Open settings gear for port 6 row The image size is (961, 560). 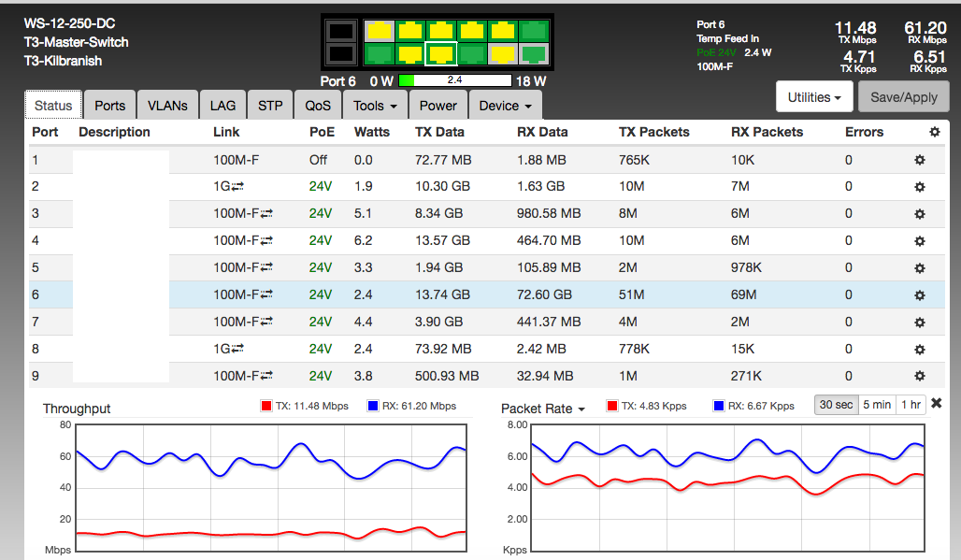919,294
